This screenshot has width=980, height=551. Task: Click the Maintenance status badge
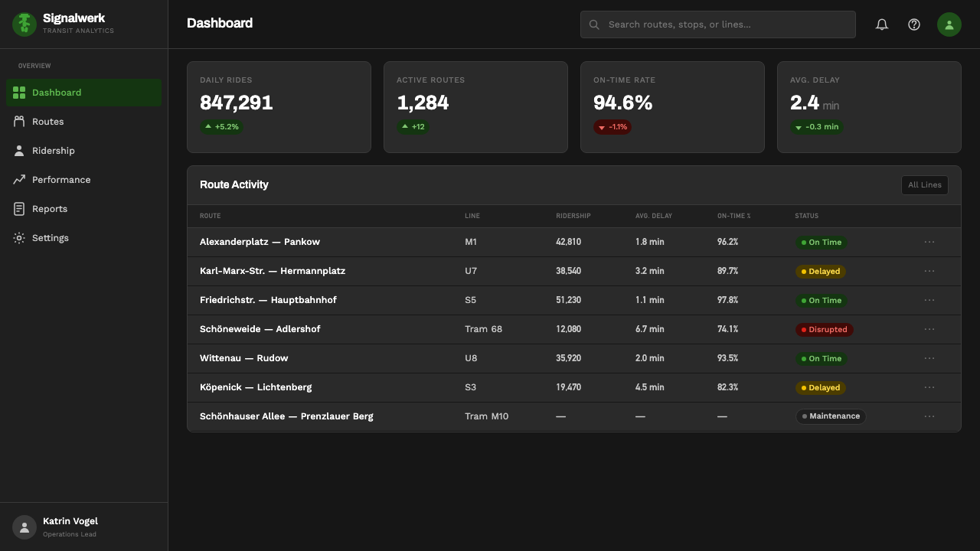click(831, 416)
